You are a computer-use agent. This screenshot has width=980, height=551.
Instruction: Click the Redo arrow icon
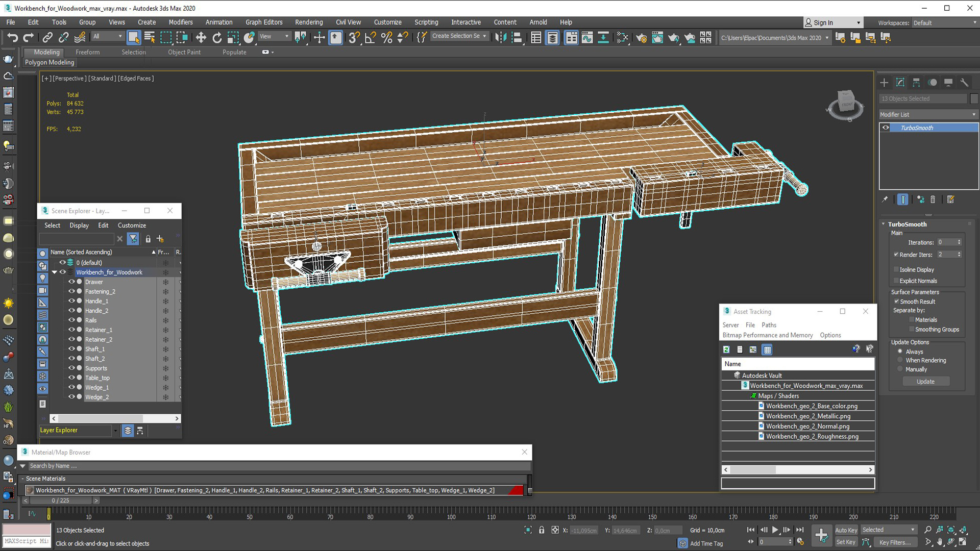(29, 37)
